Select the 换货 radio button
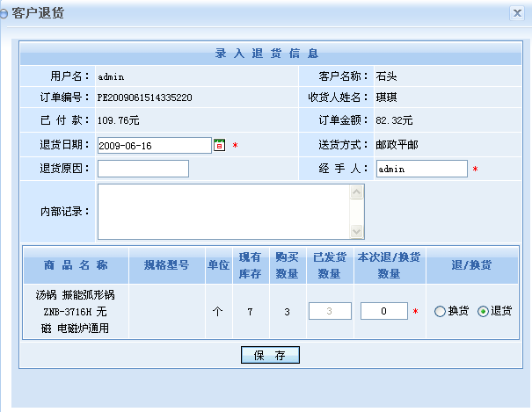The height and width of the screenshot is (412, 532). (x=440, y=311)
